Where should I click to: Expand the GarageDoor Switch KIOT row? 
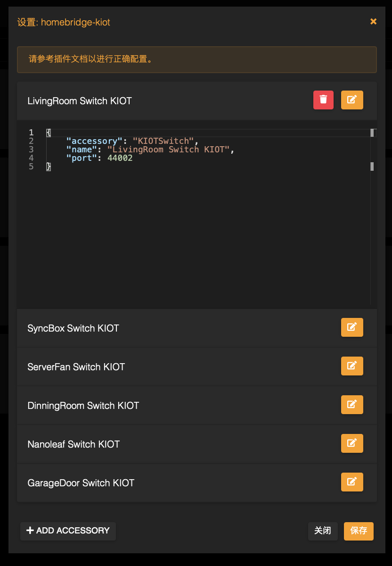click(x=197, y=483)
